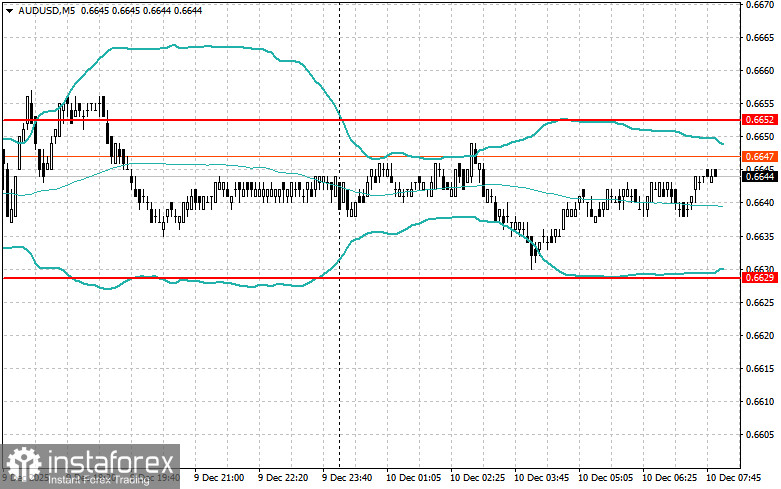781x489 pixels.
Task: Click the 0.6625 price axis value
Action: pos(760,302)
